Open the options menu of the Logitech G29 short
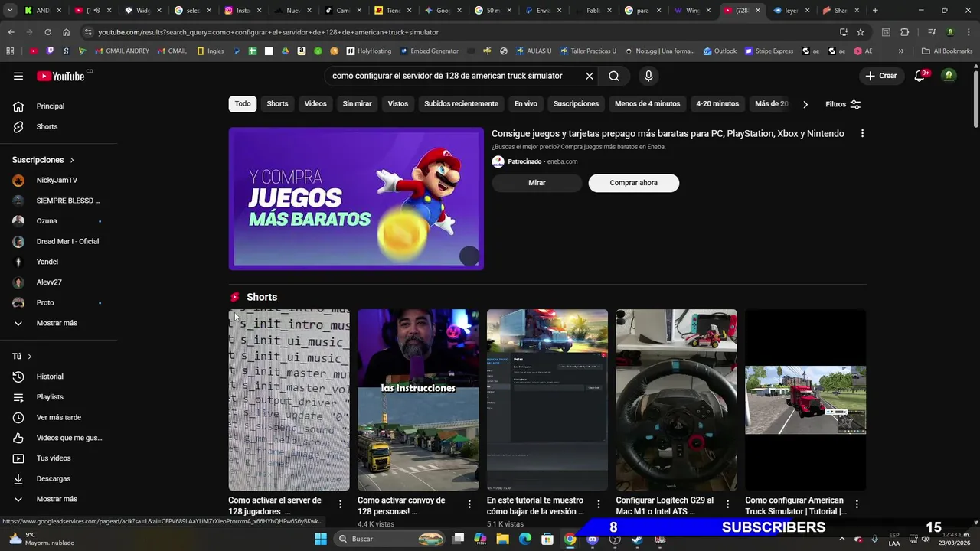 pyautogui.click(x=728, y=504)
